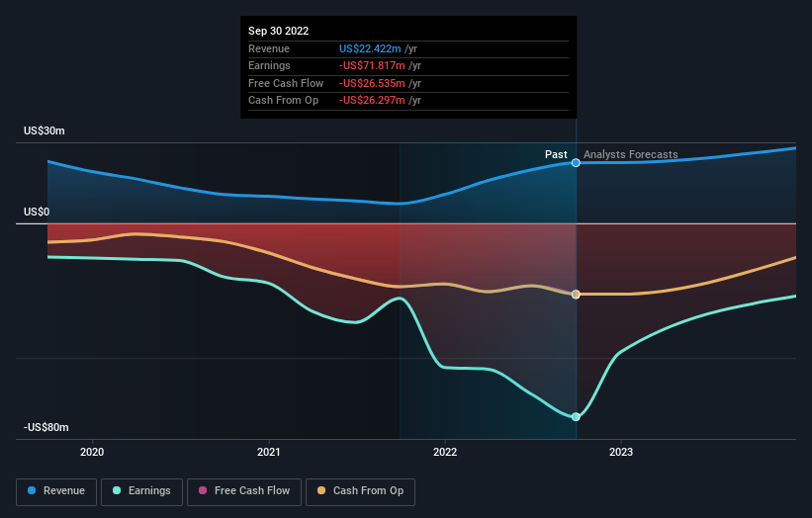Click the pink Free Cash Flow legend dot

click(x=203, y=490)
